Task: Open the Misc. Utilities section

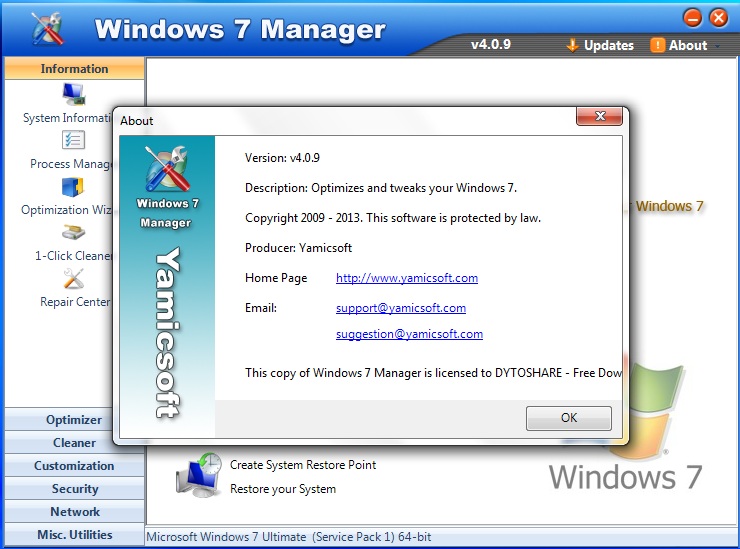Action: tap(74, 535)
